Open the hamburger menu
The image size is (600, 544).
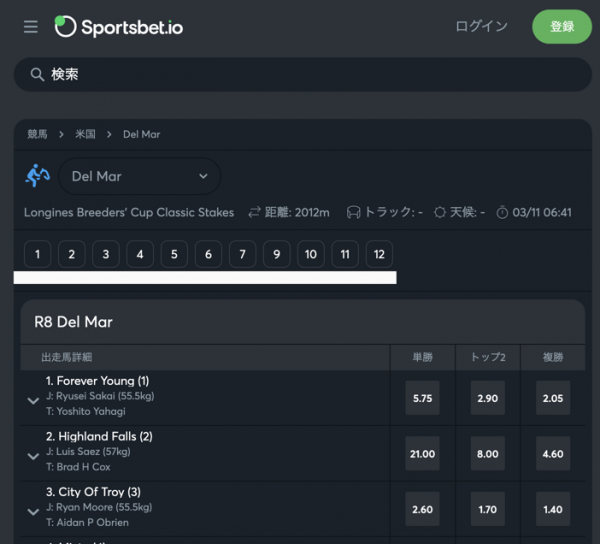[31, 27]
